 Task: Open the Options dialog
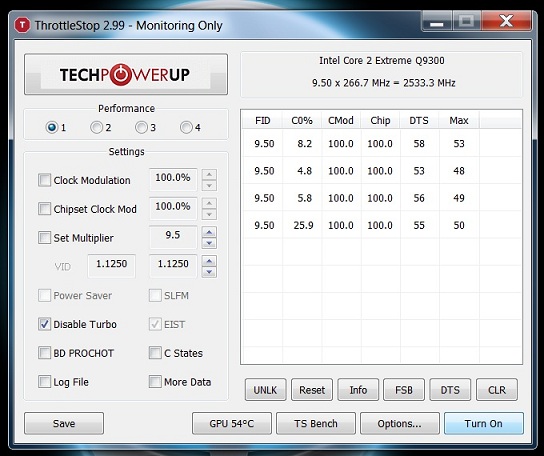click(x=400, y=423)
